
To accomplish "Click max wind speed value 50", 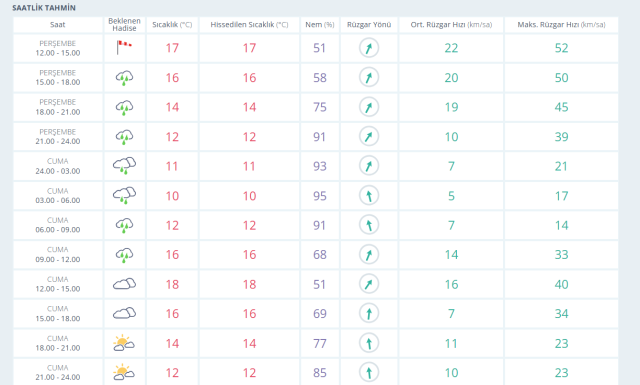I will click(562, 78).
